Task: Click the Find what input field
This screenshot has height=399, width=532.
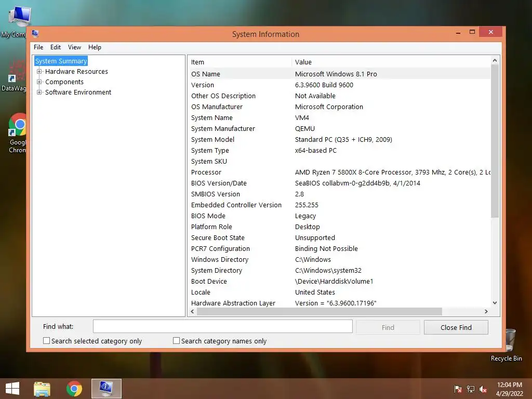Action: tap(222, 326)
